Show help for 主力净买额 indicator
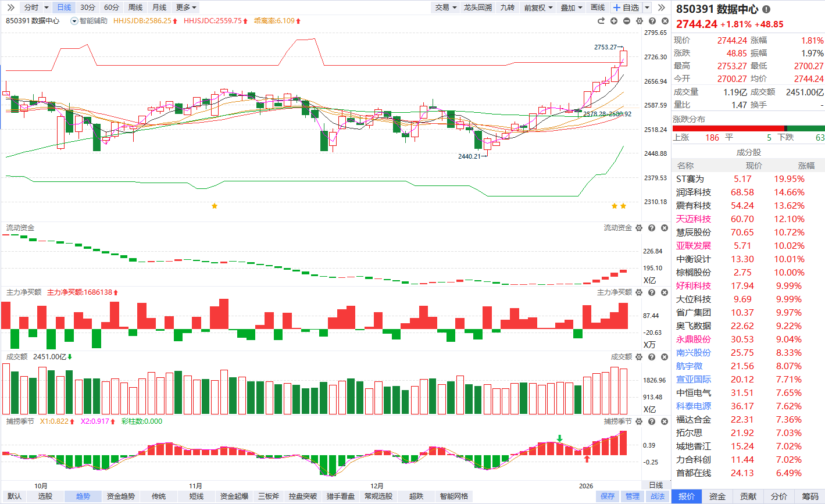This screenshot has height=504, width=825. coord(652,292)
